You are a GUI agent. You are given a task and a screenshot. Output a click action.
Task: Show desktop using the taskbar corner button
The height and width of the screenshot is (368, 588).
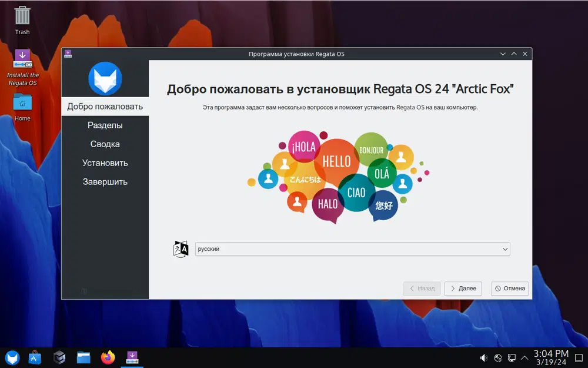pos(579,358)
